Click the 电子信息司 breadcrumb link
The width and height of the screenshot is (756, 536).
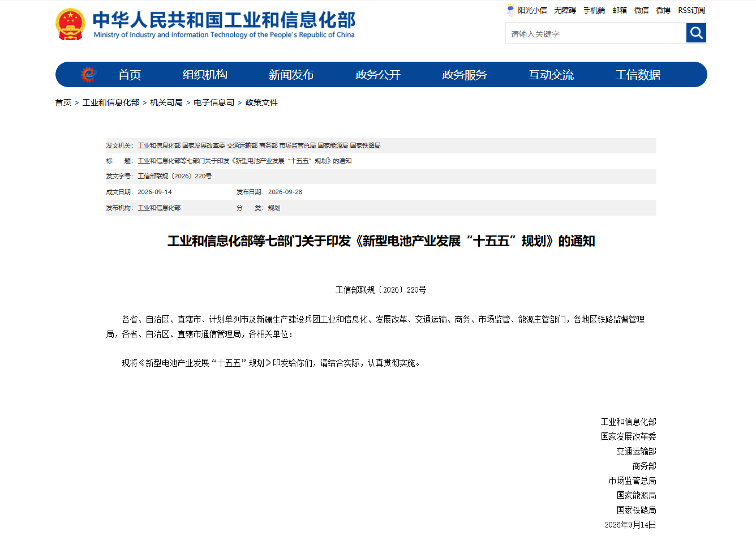(214, 102)
